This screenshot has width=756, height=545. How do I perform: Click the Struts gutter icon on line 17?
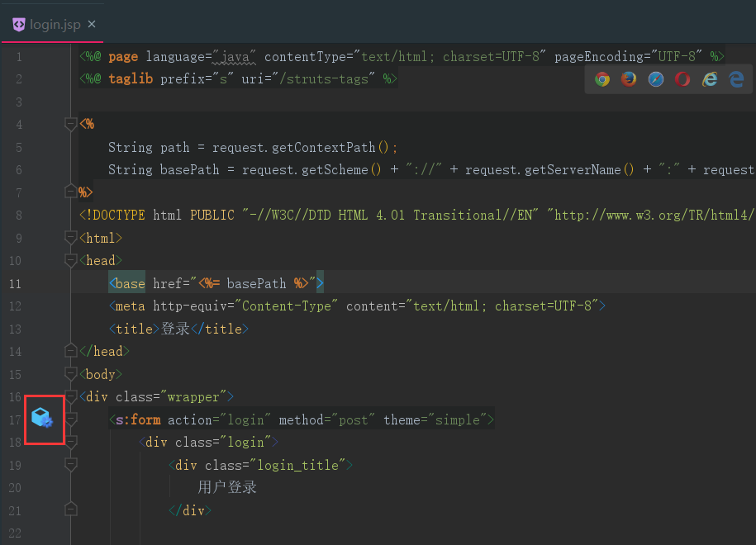point(42,417)
